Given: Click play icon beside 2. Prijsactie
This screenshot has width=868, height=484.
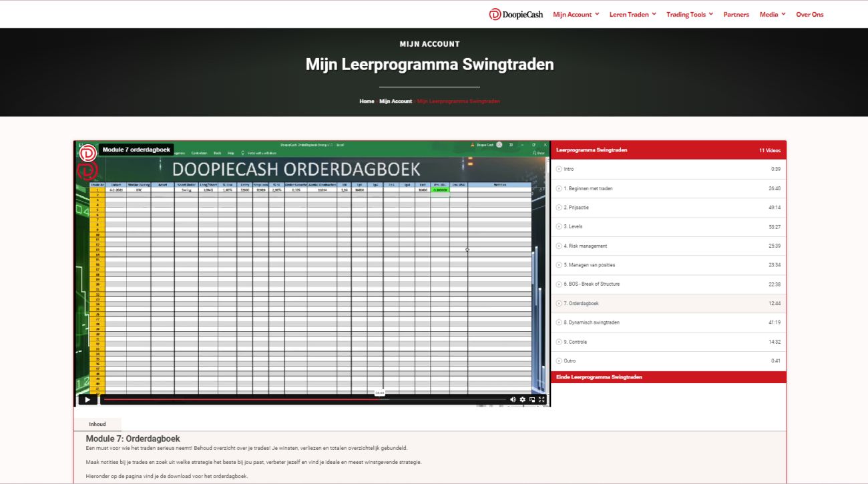Looking at the screenshot, I should pyautogui.click(x=559, y=208).
